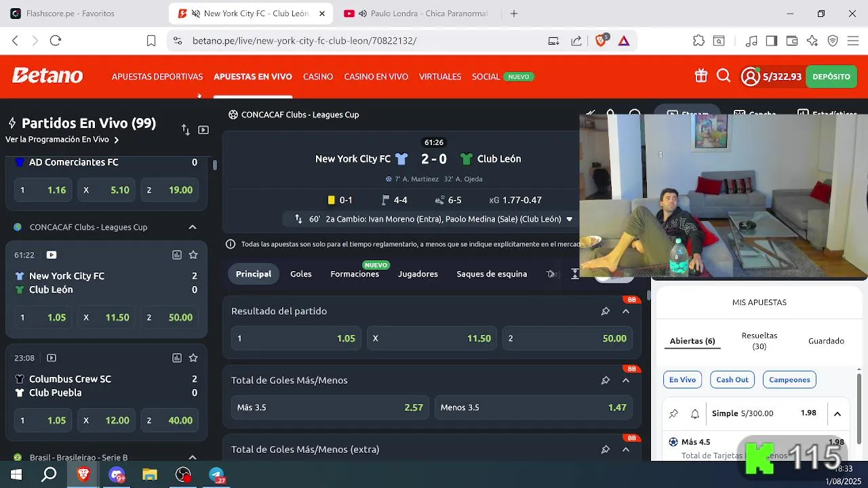Open the CASINO menu item
Screen dimensions: 868x488
(x=318, y=77)
